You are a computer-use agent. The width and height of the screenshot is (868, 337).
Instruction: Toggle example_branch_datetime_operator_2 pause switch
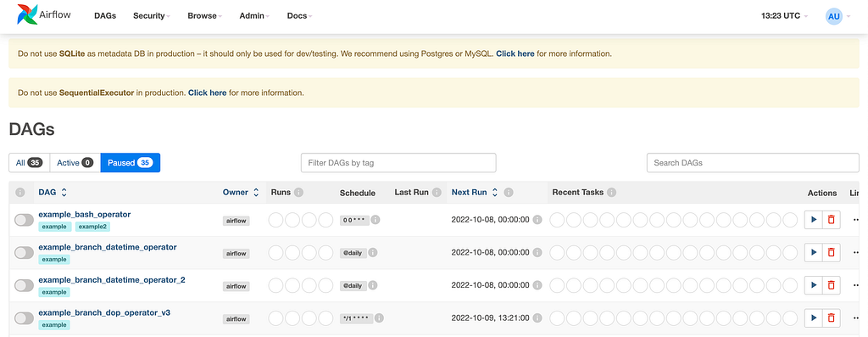[x=25, y=285]
